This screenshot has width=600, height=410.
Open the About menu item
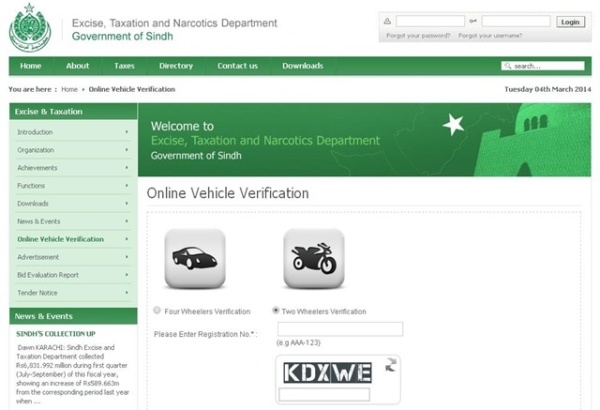click(77, 66)
